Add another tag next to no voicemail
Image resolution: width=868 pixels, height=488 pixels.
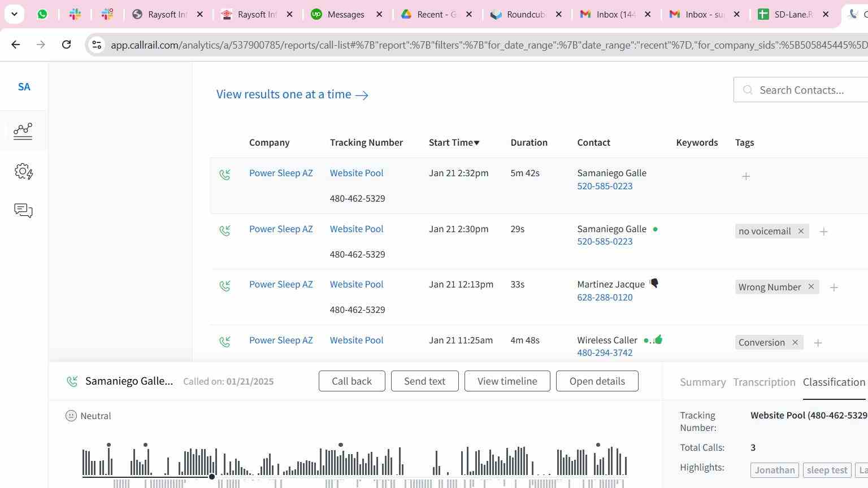click(823, 232)
